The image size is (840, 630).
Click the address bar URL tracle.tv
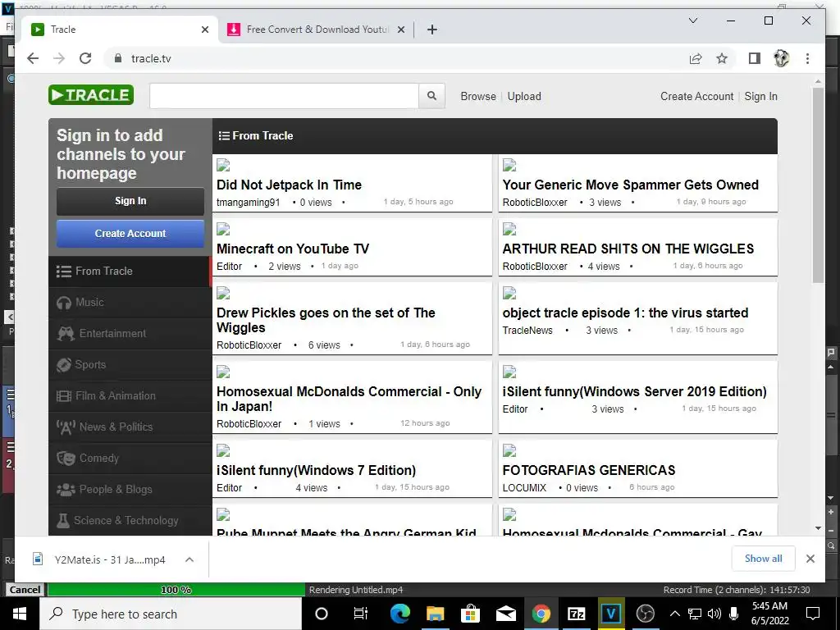(151, 58)
